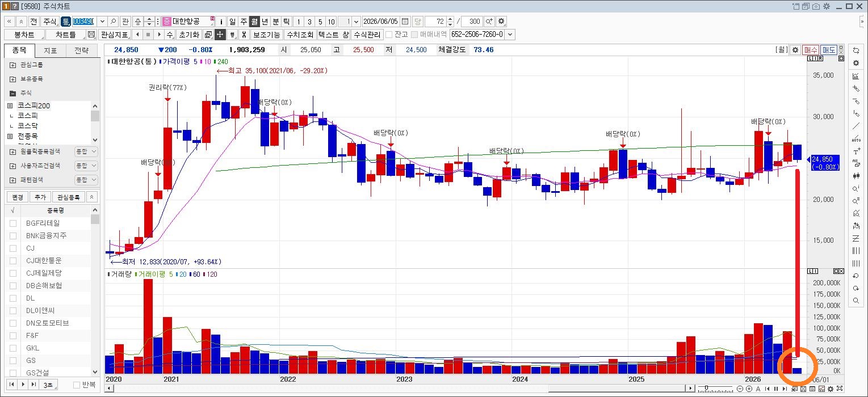868x397 pixels.
Task: Open the 패턴검색 통합 dropdown
Action: click(x=86, y=180)
